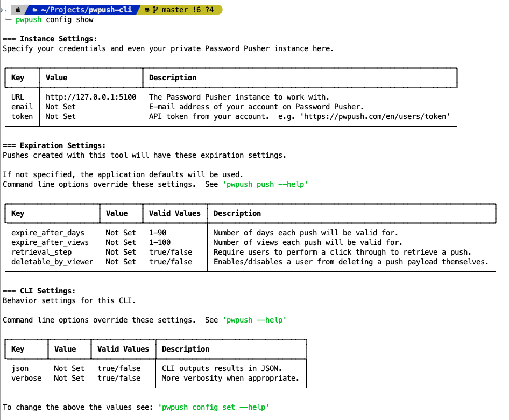Click the 'Not Set' value for retrieval_step
The image size is (509, 420).
(121, 253)
